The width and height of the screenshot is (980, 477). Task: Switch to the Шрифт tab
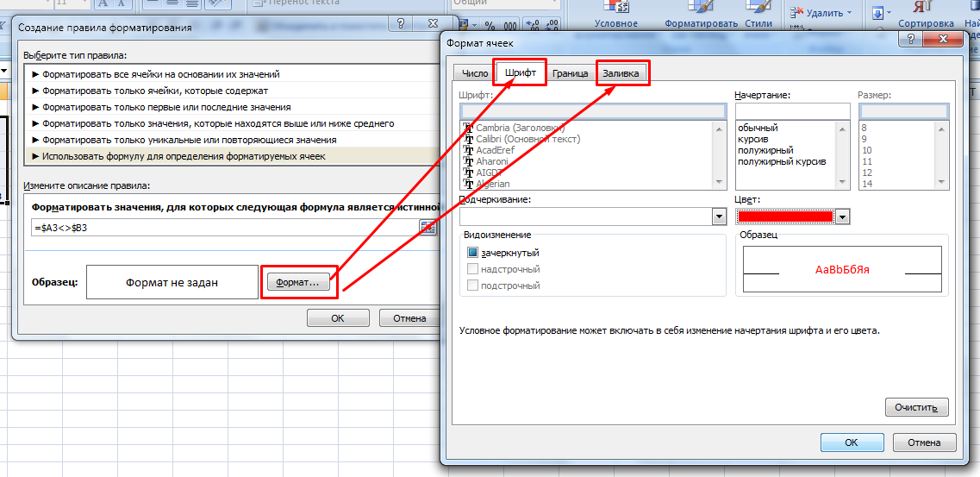[521, 72]
